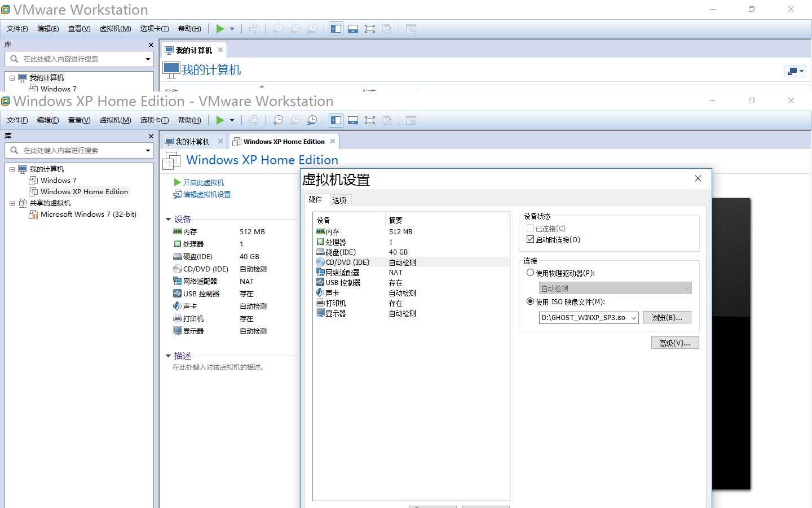Enter full screen mode from the front window toolbar

click(x=370, y=120)
